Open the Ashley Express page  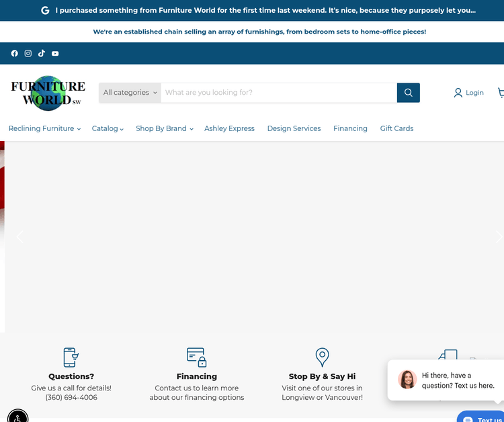click(229, 128)
